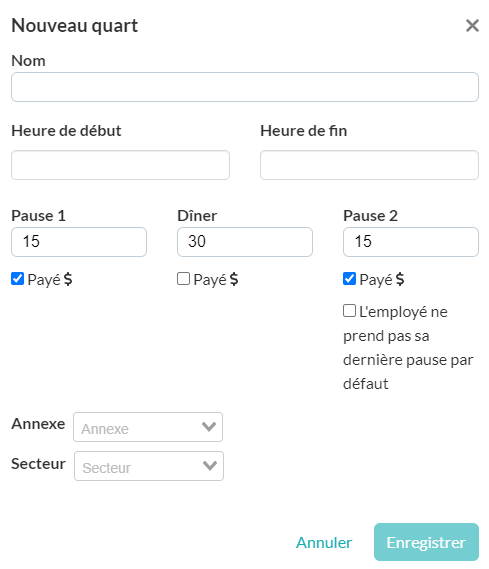Close the Nouveau quart dialog with X
The height and width of the screenshot is (569, 489).
coord(472,26)
